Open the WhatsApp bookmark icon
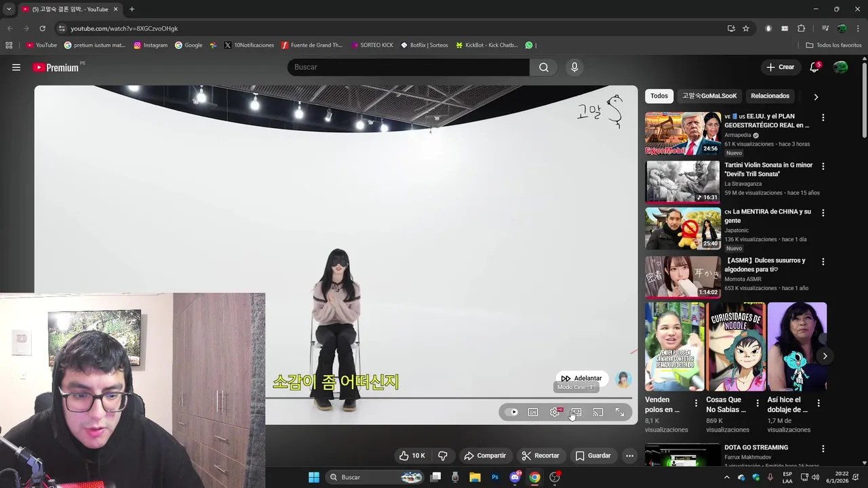 [x=529, y=45]
